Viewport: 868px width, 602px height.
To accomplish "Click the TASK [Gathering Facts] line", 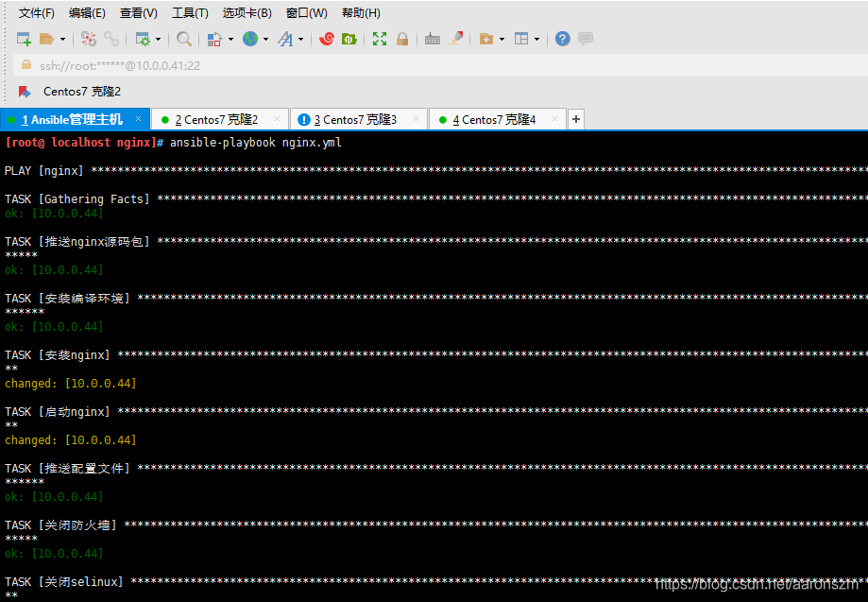I will 436,198.
